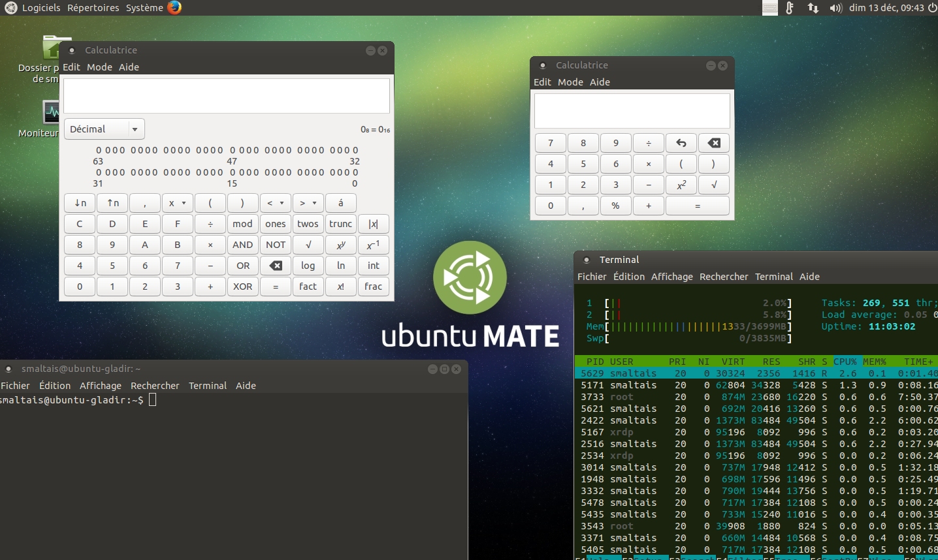Viewport: 938px width, 560px height.
Task: Open the volume control in the system tray
Action: 835,8
